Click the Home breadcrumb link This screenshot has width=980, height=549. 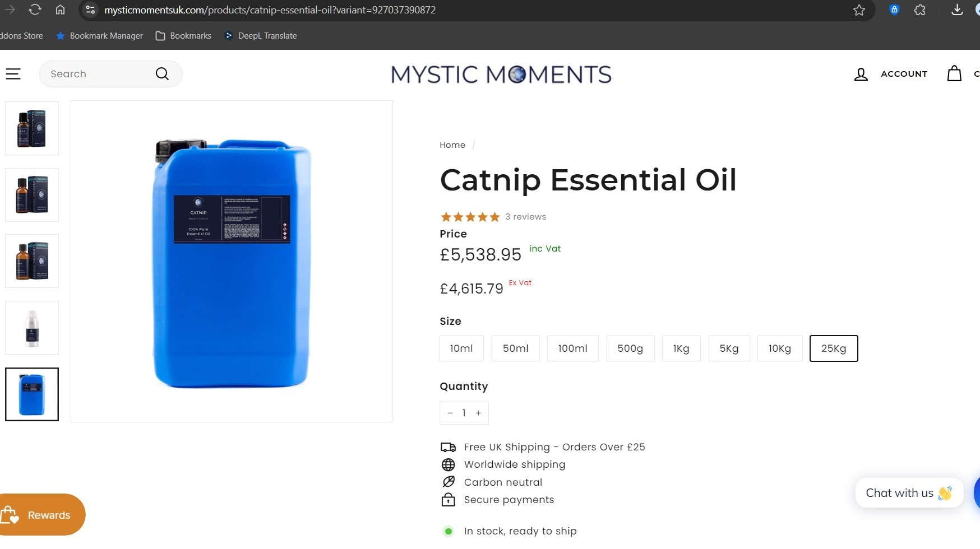point(452,145)
